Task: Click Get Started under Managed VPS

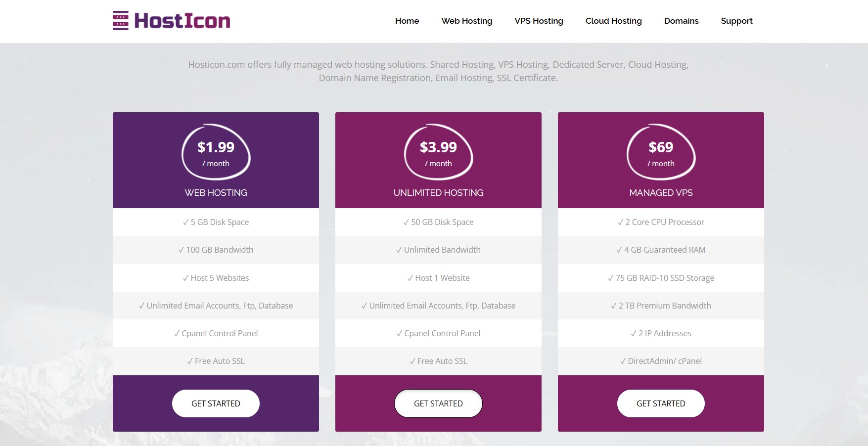Action: (661, 403)
